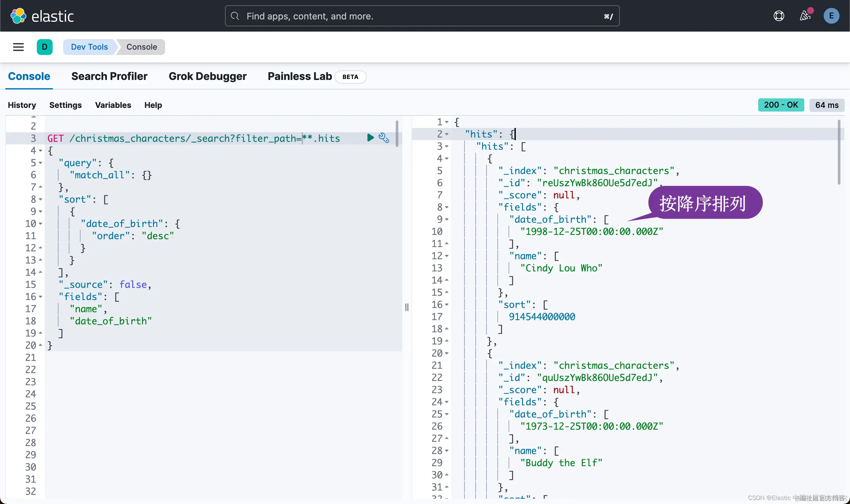This screenshot has width=850, height=504.
Task: Open the History link
Action: [22, 105]
